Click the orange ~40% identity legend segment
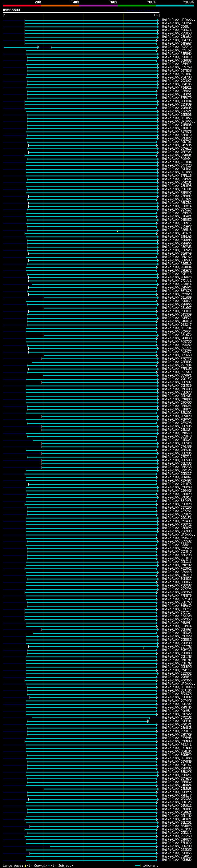Viewport: 197px width, 868px height. (x=60, y=6)
